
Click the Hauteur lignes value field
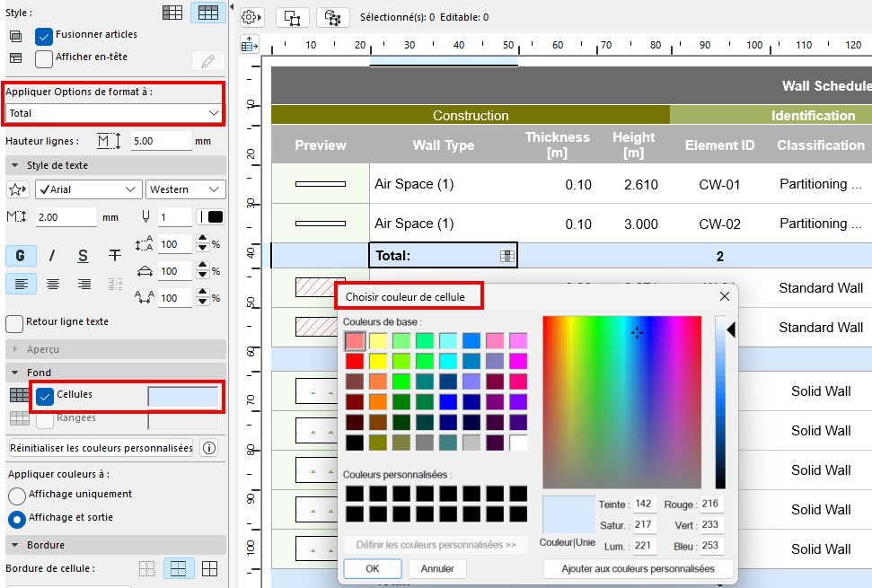[159, 141]
